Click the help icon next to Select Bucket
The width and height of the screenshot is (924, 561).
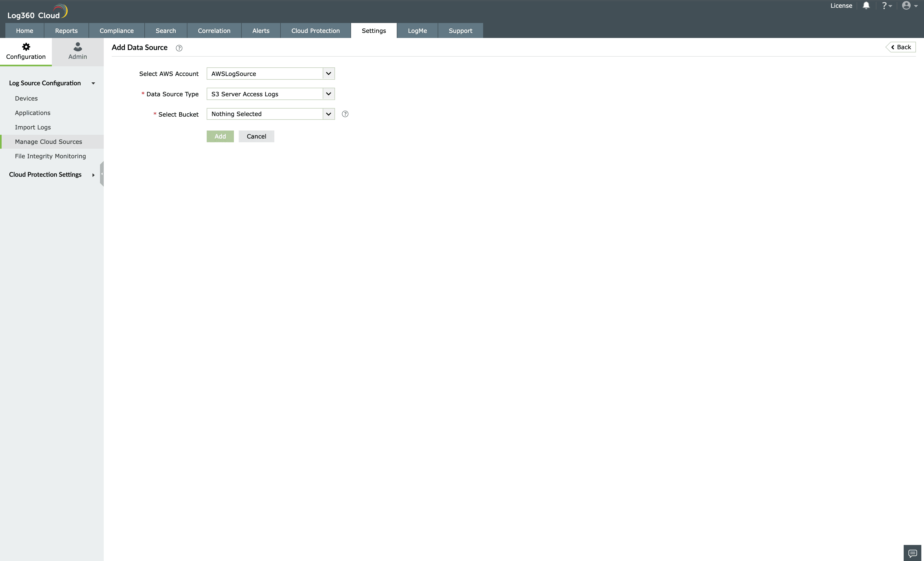click(345, 114)
